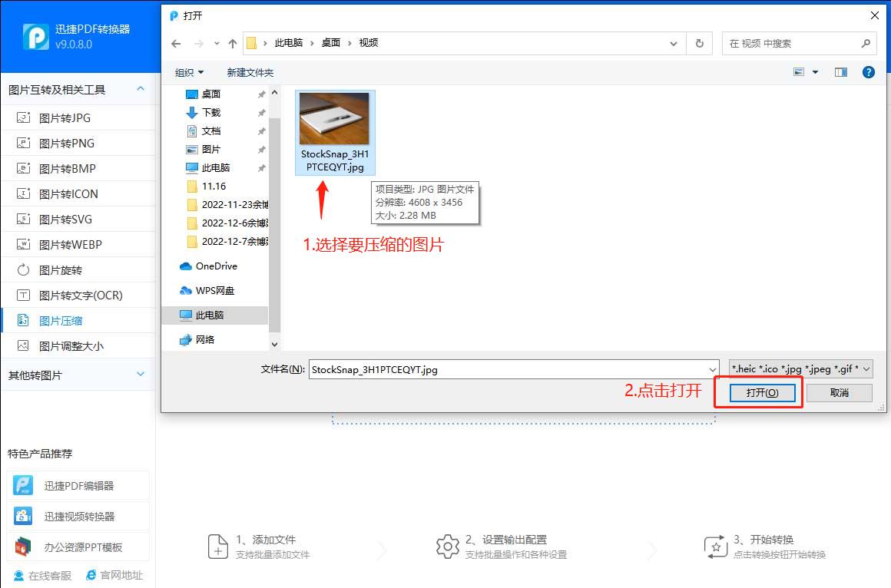
Task: Open the file type filter dropdown
Action: pos(799,368)
